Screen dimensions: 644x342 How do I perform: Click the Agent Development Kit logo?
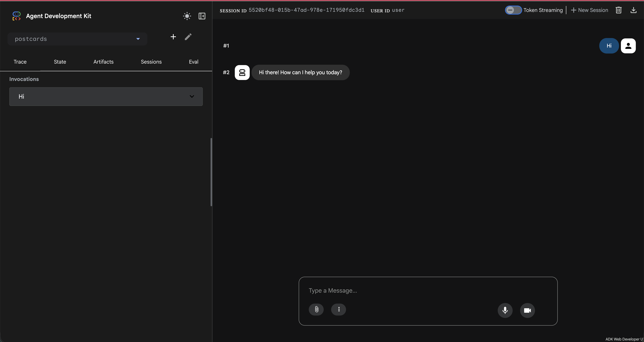pos(16,16)
